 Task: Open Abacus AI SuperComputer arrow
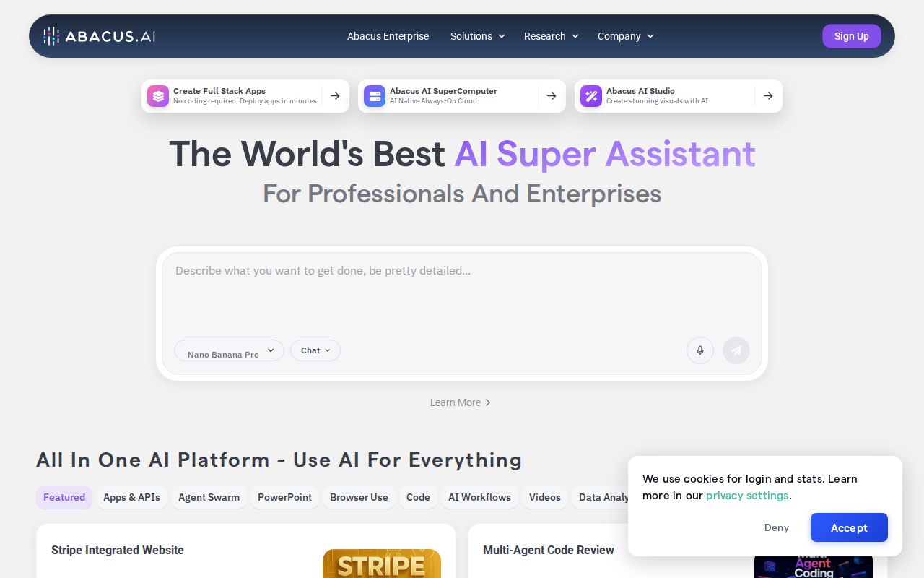click(552, 96)
